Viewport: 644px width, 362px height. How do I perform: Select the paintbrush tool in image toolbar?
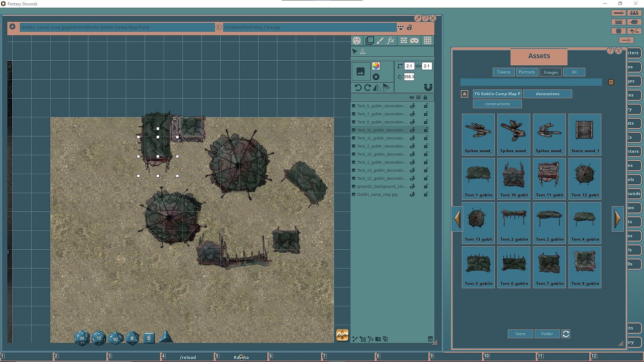coord(380,41)
